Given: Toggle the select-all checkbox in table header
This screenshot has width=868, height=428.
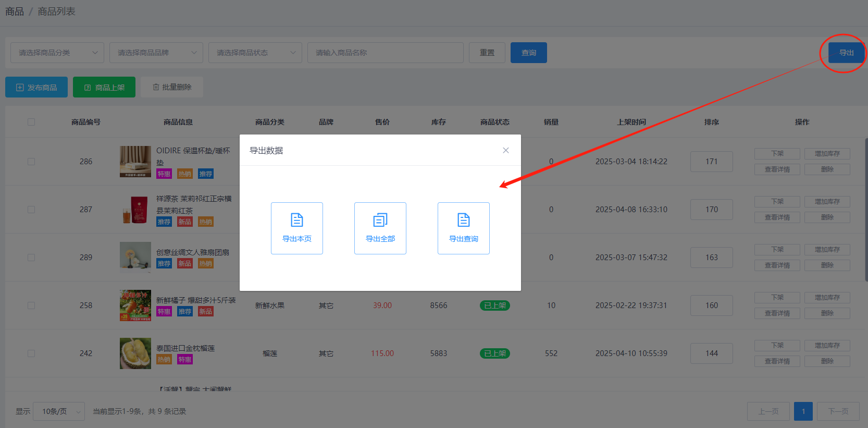Looking at the screenshot, I should (31, 122).
